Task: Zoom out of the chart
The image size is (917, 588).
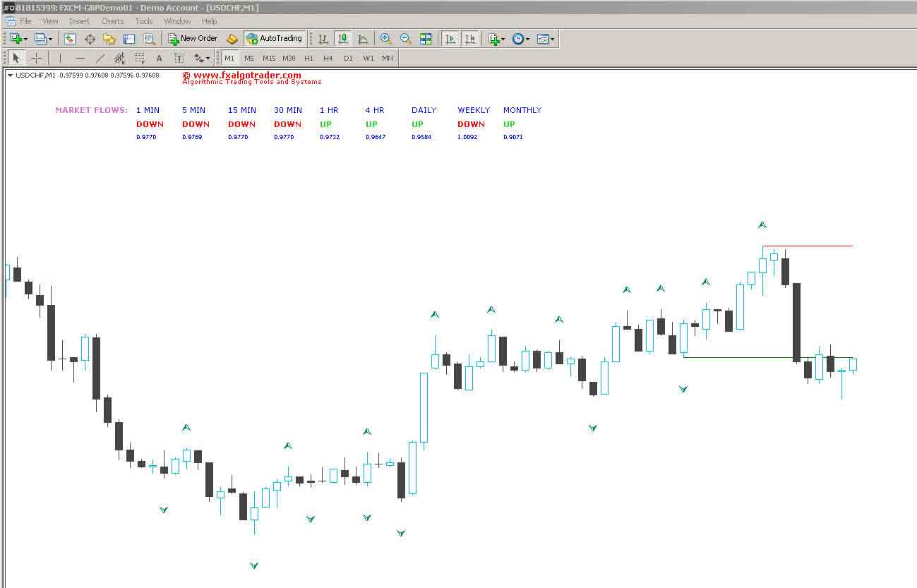Action: (405, 39)
